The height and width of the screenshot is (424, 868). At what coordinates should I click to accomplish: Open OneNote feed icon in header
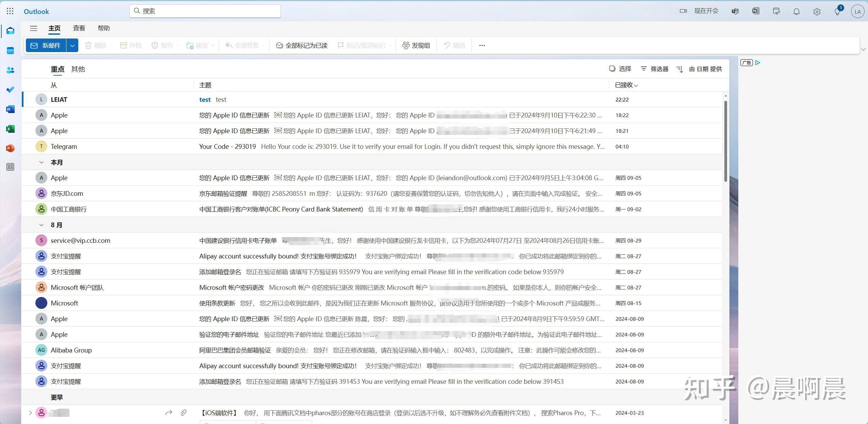point(756,11)
